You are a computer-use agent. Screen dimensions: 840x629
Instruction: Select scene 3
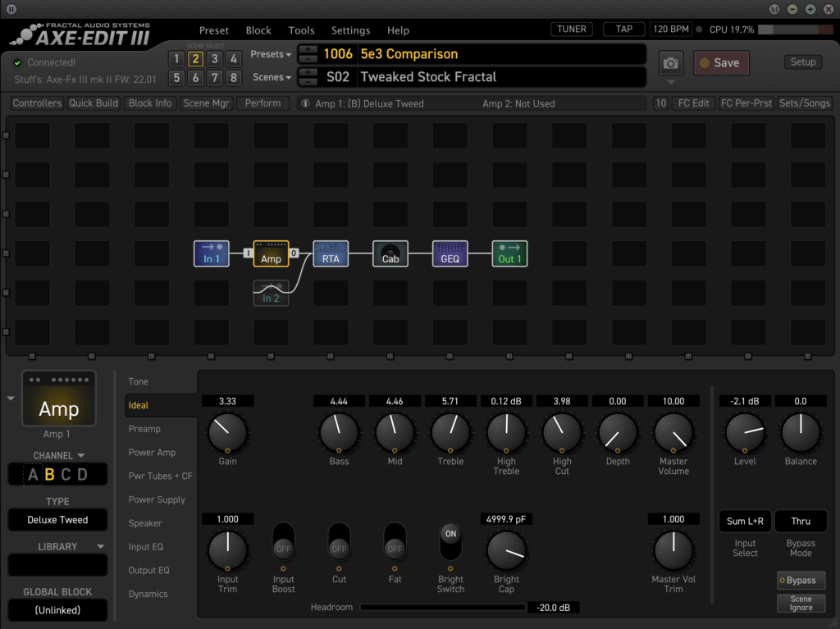[x=214, y=59]
